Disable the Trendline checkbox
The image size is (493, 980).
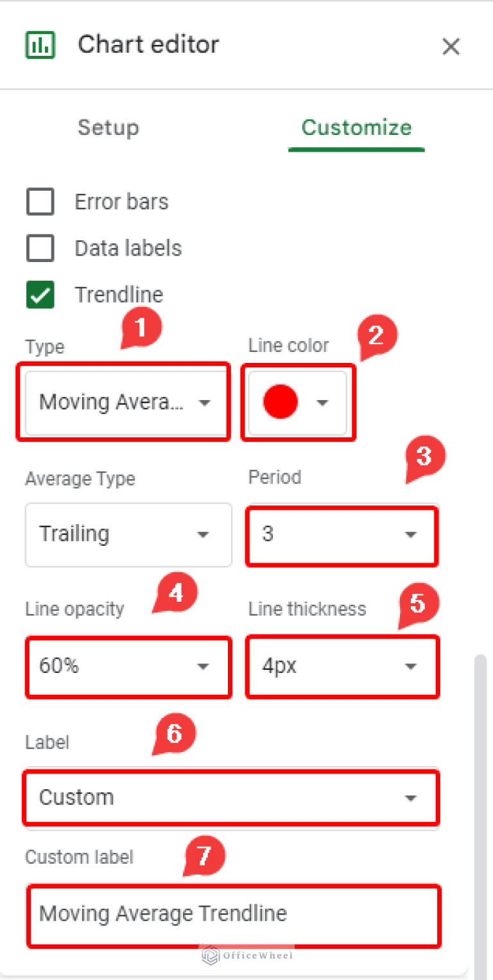[x=40, y=294]
